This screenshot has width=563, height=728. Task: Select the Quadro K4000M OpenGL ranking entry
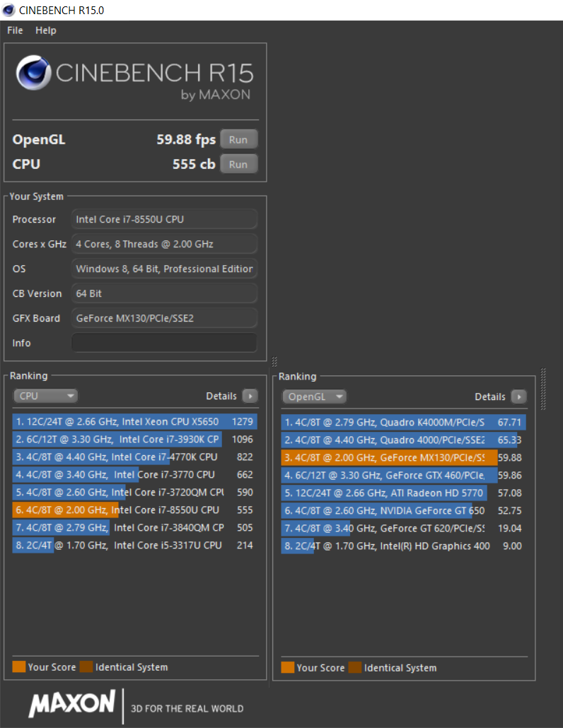[x=402, y=423]
